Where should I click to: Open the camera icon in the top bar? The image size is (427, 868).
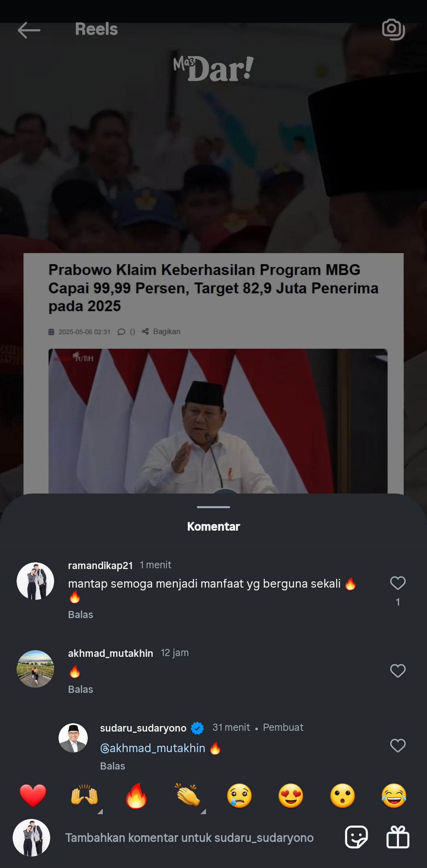[393, 30]
